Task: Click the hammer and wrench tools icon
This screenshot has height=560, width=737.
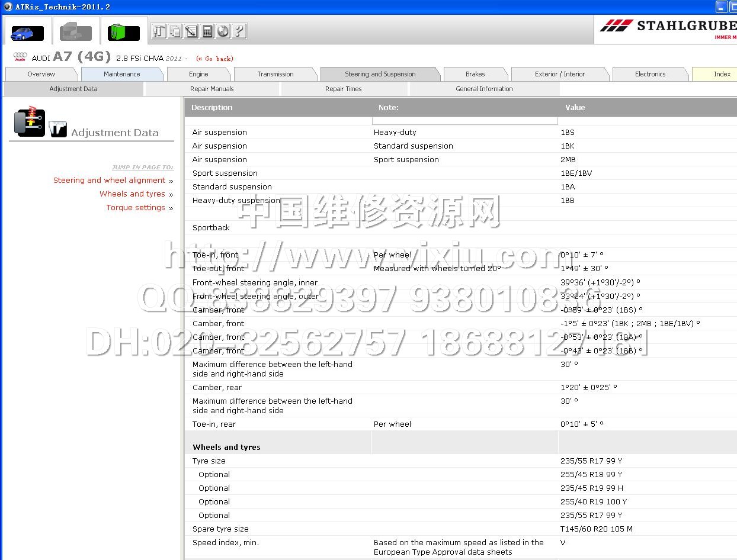Action: pyautogui.click(x=159, y=31)
